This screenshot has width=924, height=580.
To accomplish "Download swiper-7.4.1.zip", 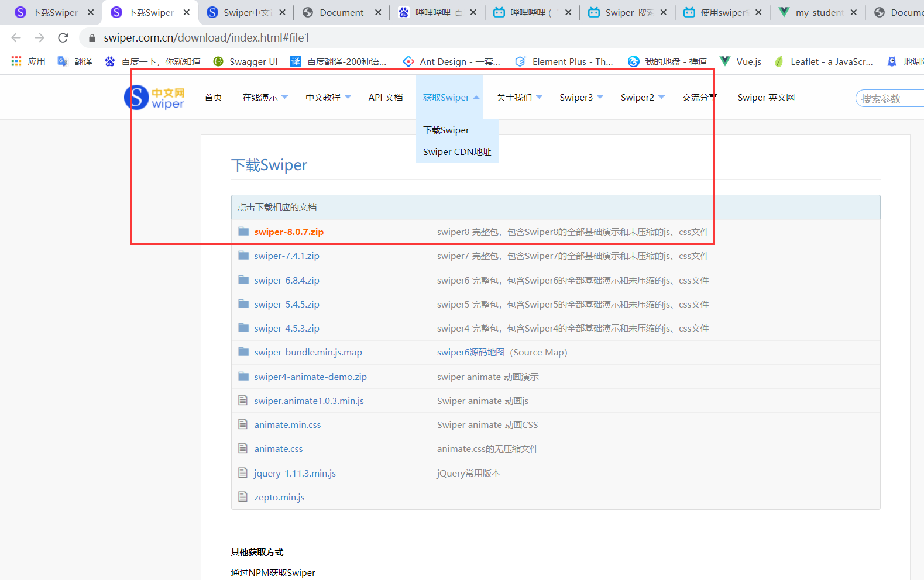I will tap(287, 256).
